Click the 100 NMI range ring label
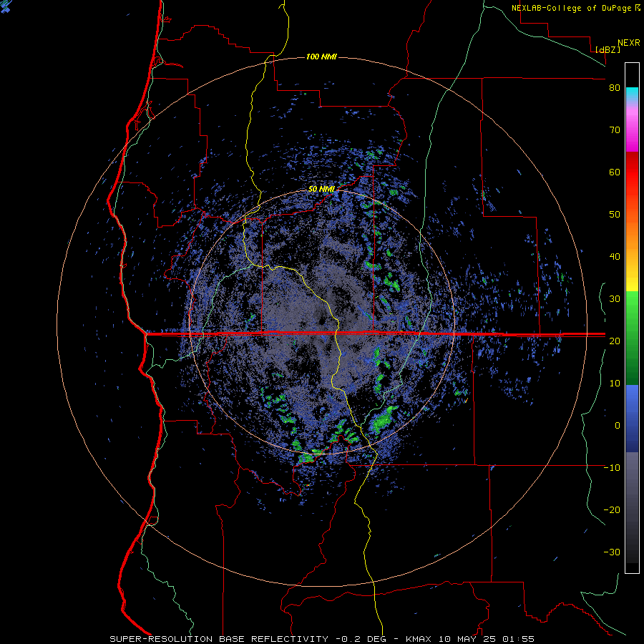The height and width of the screenshot is (644, 644). pos(321,57)
